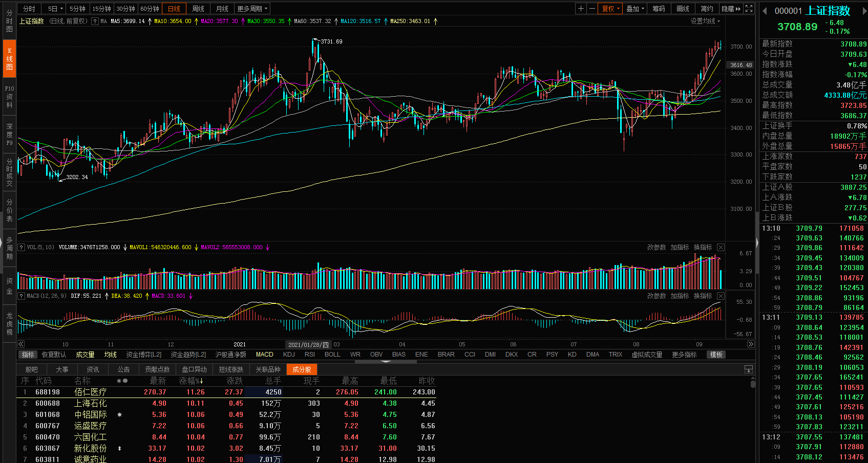Collapse the bottom panel handle
Viewport: 868px width, 463px height.
(x=386, y=361)
